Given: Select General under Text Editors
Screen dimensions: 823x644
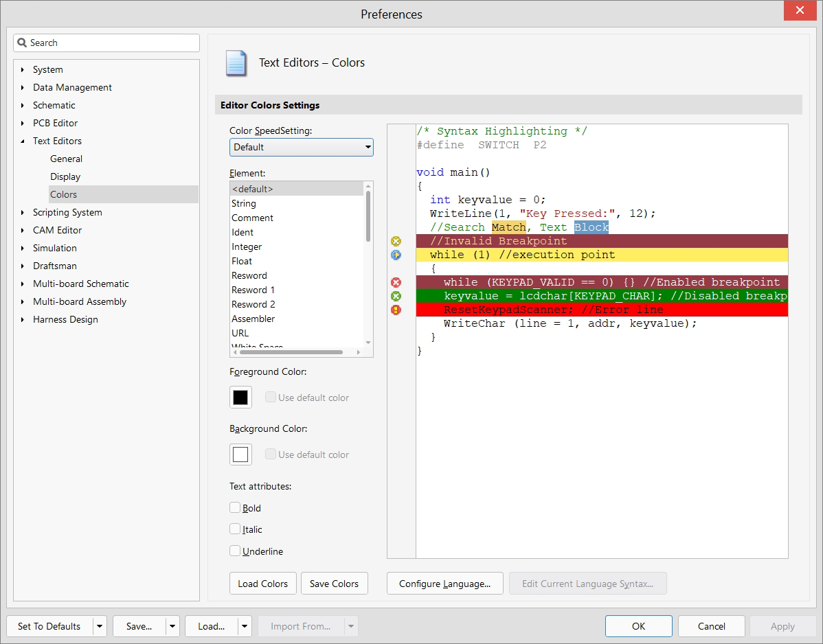Looking at the screenshot, I should (x=66, y=159).
